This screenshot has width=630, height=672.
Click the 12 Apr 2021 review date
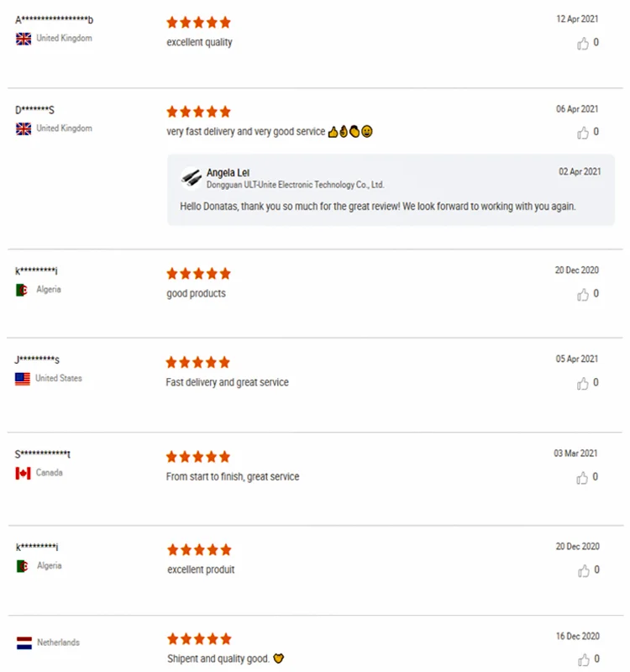[x=578, y=18]
